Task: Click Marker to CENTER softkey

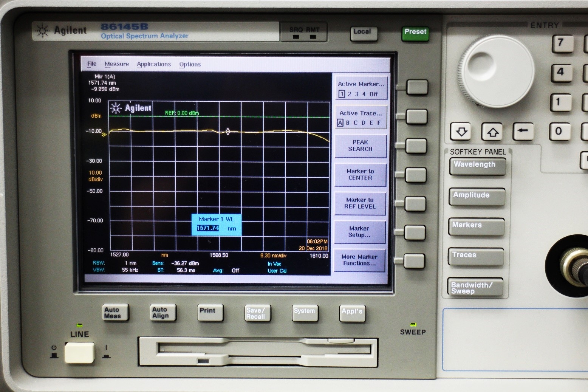Action: click(360, 175)
